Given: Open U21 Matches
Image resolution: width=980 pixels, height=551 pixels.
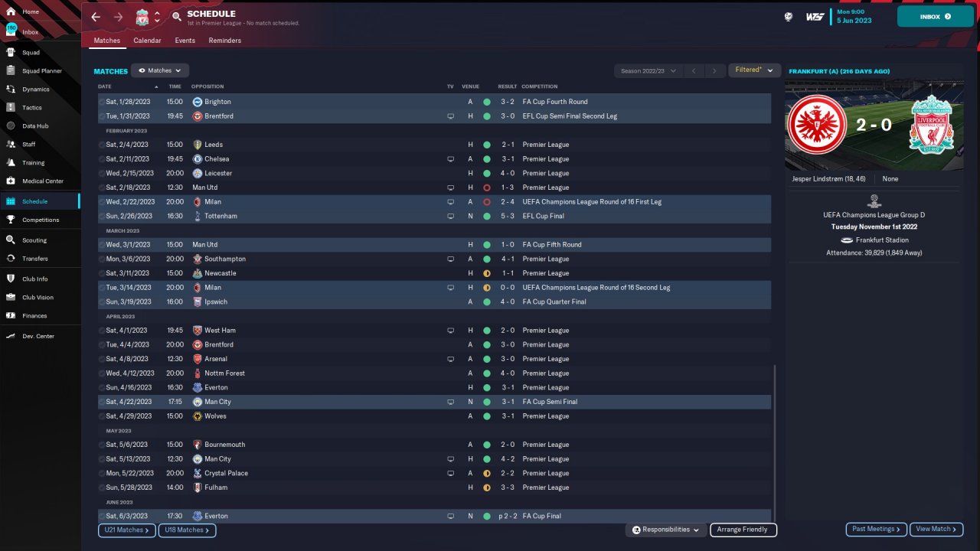Looking at the screenshot, I should coord(126,530).
